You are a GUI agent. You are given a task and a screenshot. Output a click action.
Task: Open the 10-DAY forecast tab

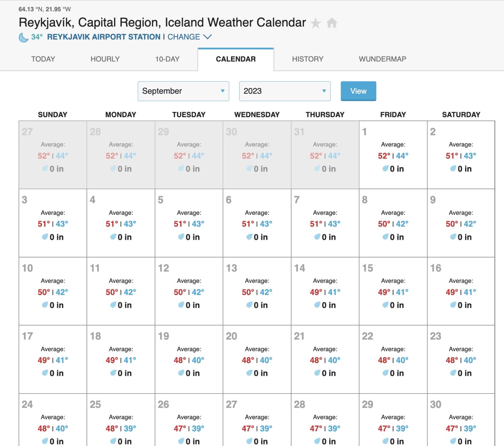point(167,59)
